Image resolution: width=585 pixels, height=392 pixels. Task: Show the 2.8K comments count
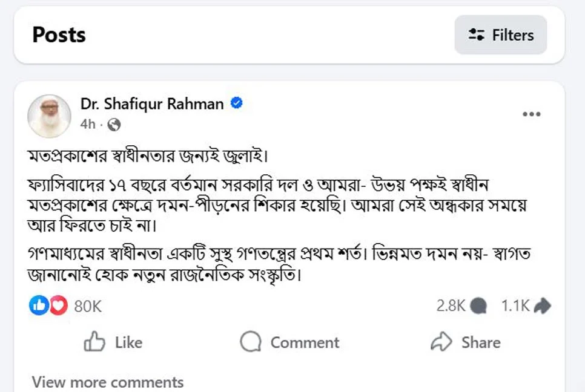tap(451, 306)
